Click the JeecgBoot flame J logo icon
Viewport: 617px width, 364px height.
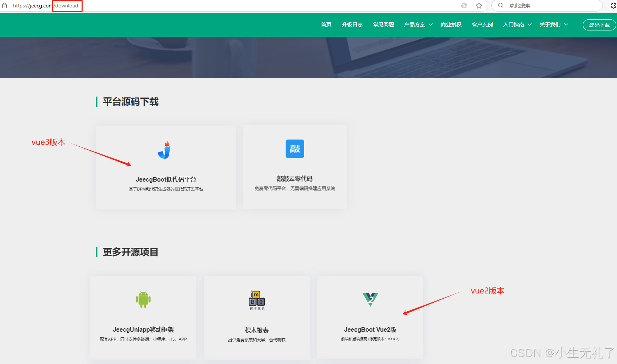click(164, 150)
